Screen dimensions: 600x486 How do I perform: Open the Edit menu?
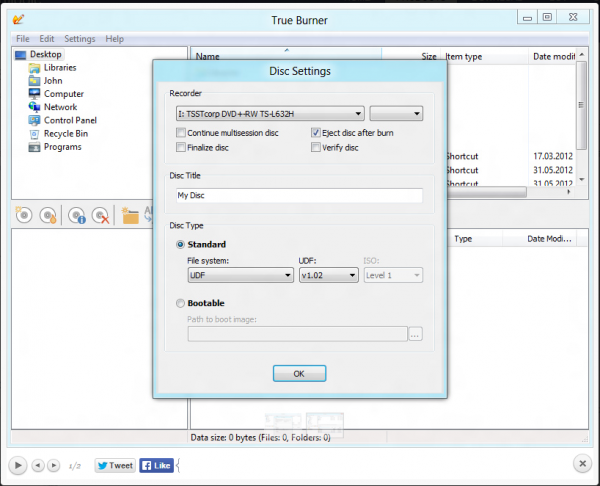coord(47,39)
